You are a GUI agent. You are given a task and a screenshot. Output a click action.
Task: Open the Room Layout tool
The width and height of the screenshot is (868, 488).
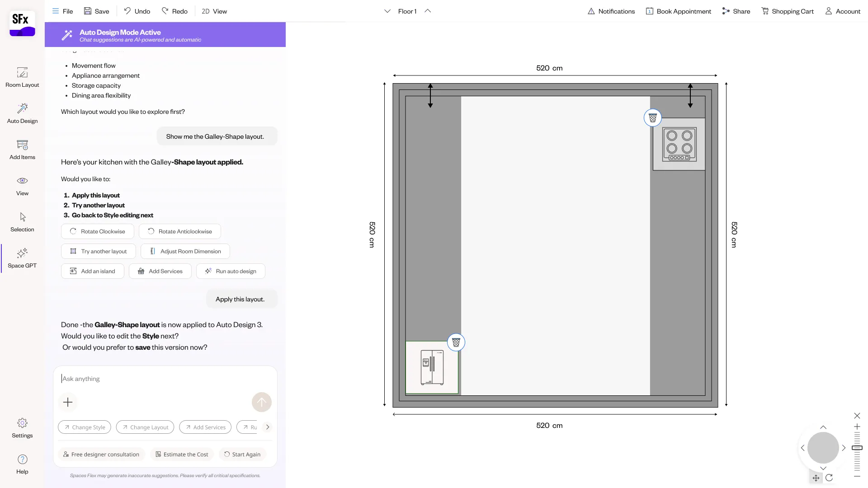click(x=22, y=77)
